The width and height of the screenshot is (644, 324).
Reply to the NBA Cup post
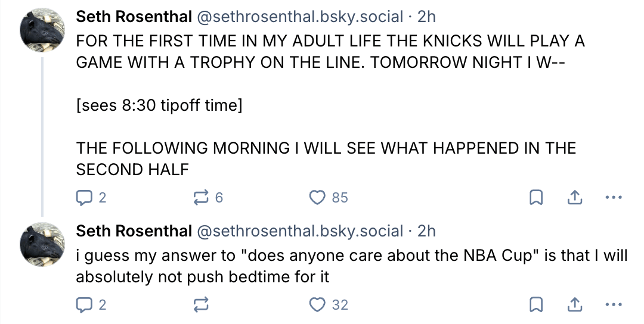[84, 305]
